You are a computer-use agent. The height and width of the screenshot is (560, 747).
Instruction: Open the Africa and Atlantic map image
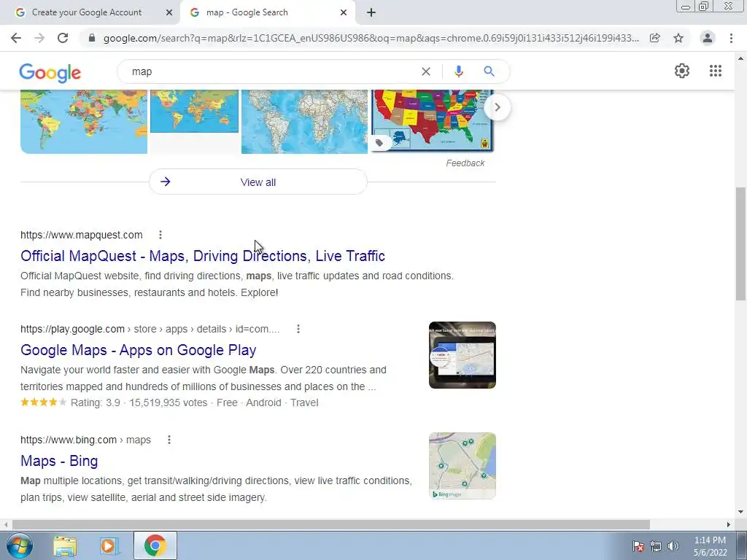click(x=304, y=122)
